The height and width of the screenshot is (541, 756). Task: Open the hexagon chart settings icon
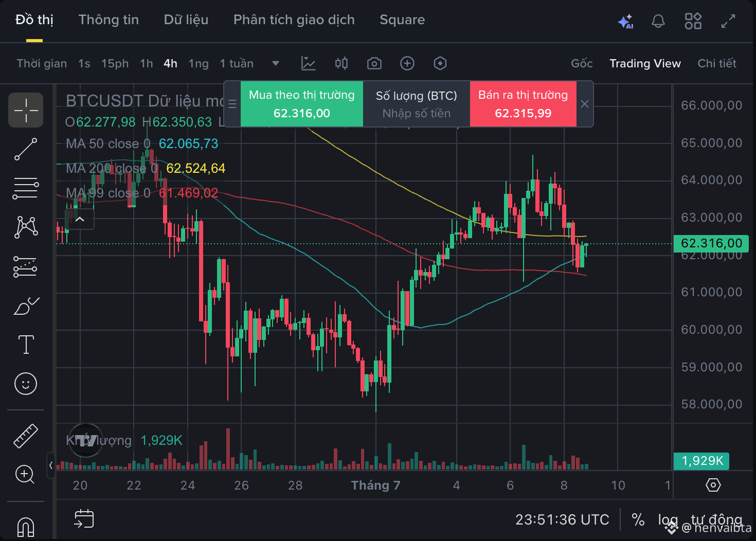pyautogui.click(x=440, y=63)
